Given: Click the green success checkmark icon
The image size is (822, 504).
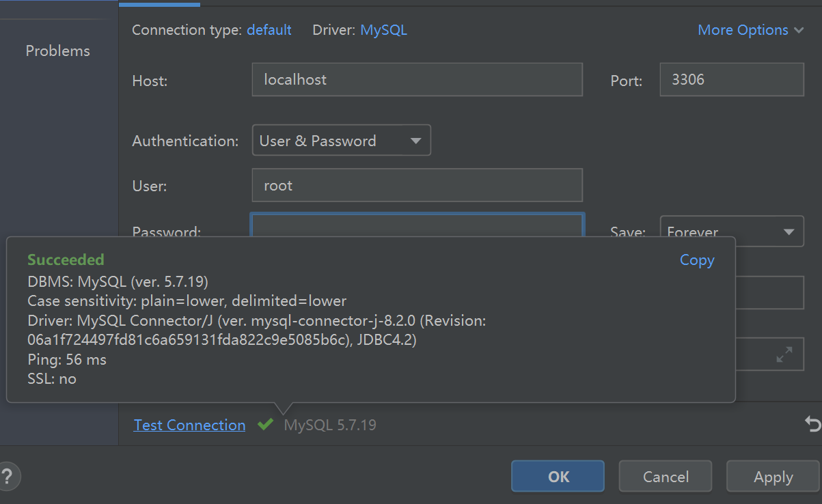Looking at the screenshot, I should coord(265,425).
